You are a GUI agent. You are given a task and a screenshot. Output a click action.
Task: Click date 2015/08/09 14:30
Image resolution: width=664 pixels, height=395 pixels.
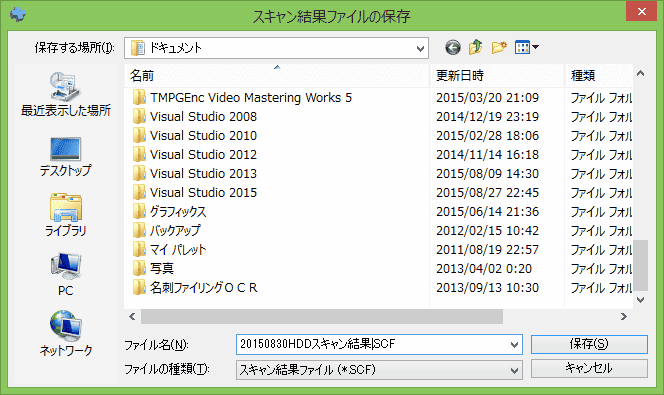coord(487,174)
